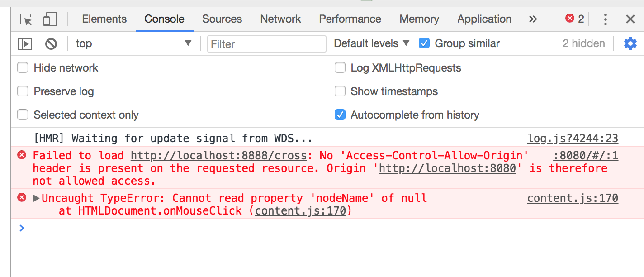This screenshot has height=277, width=644.
Task: Click the inspect element picker icon
Action: [x=26, y=19]
